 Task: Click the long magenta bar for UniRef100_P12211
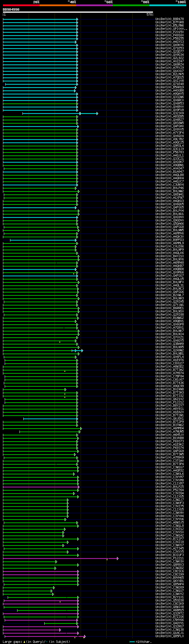[x=61, y=558]
